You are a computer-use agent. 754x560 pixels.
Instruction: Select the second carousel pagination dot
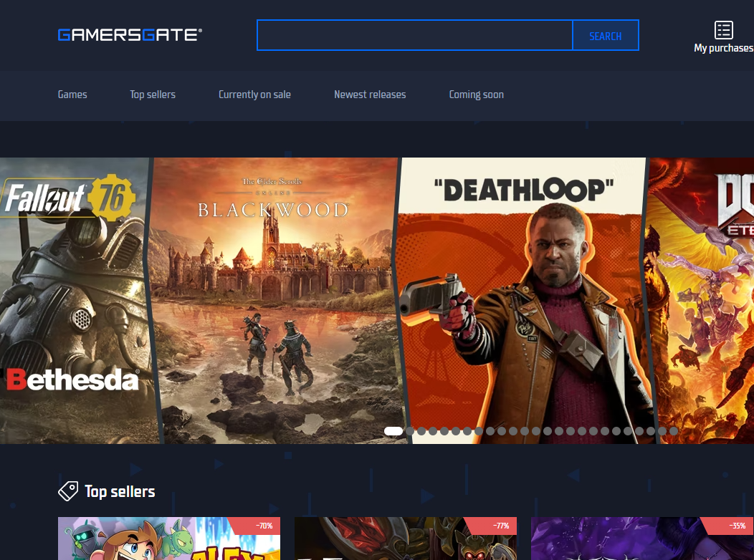(x=410, y=431)
